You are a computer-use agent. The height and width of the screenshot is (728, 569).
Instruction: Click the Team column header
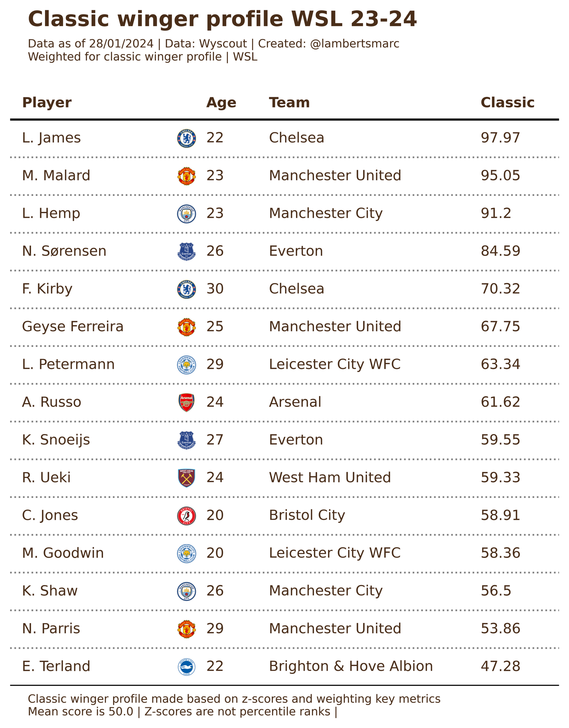pyautogui.click(x=289, y=102)
